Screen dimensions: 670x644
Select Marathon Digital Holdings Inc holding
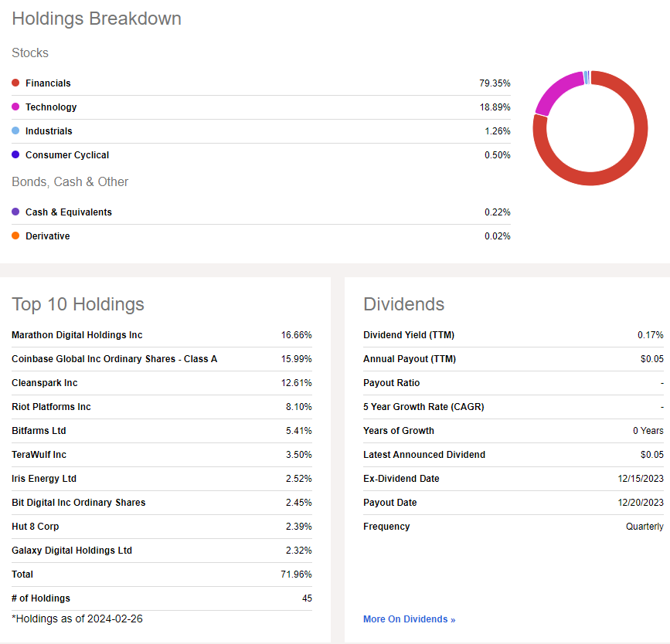pos(77,335)
